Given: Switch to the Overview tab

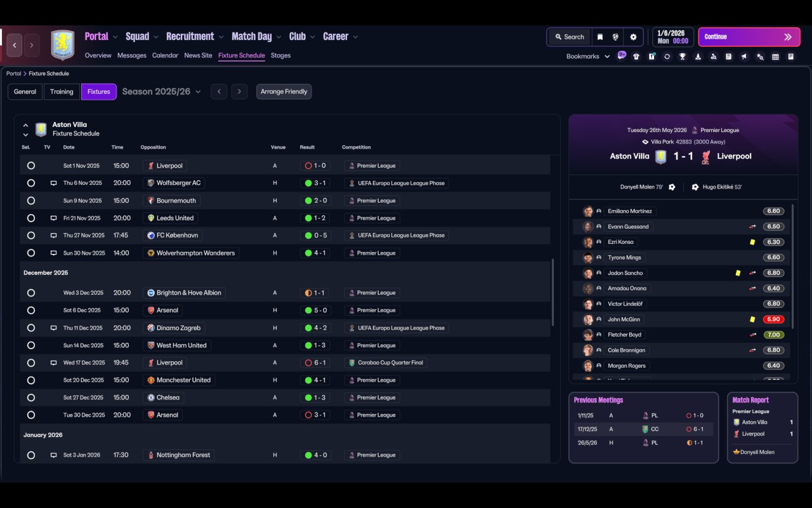Looking at the screenshot, I should point(98,55).
